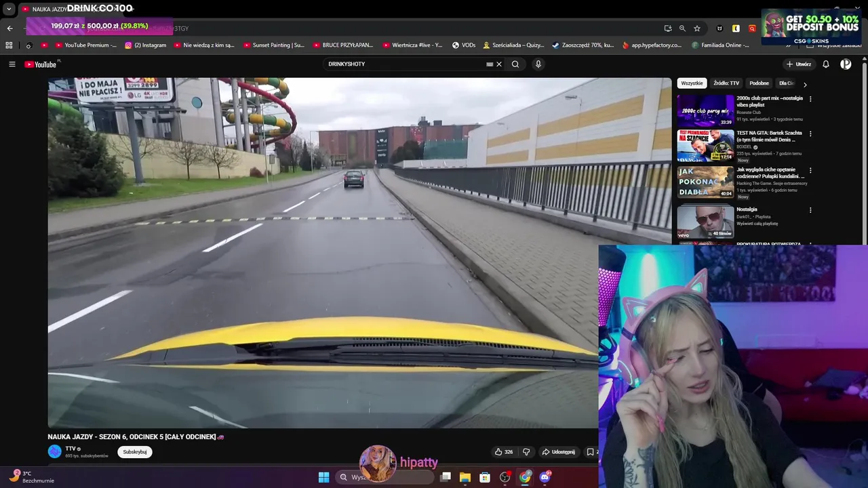Screen dimensions: 868x488
Task: Open the browser zoom magnifier icon
Action: [682, 28]
